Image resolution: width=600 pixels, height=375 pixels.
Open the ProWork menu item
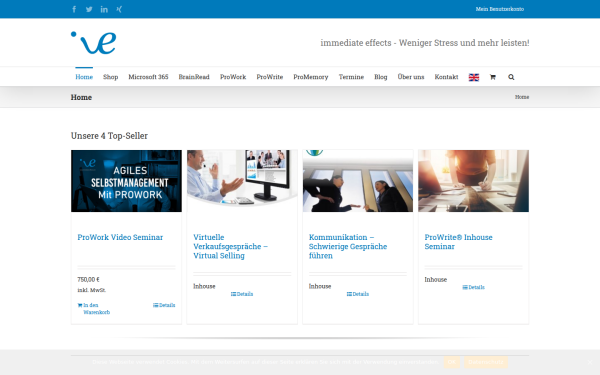coord(233,77)
